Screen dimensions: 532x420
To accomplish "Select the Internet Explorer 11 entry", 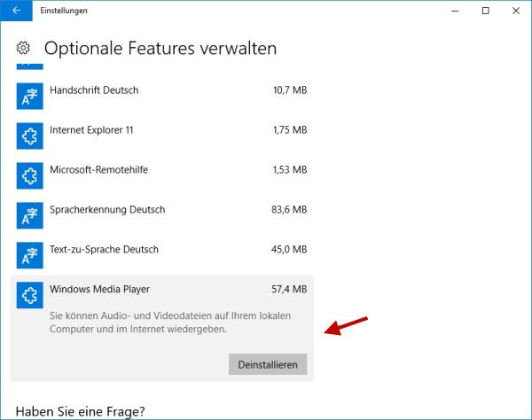I will pyautogui.click(x=162, y=136).
